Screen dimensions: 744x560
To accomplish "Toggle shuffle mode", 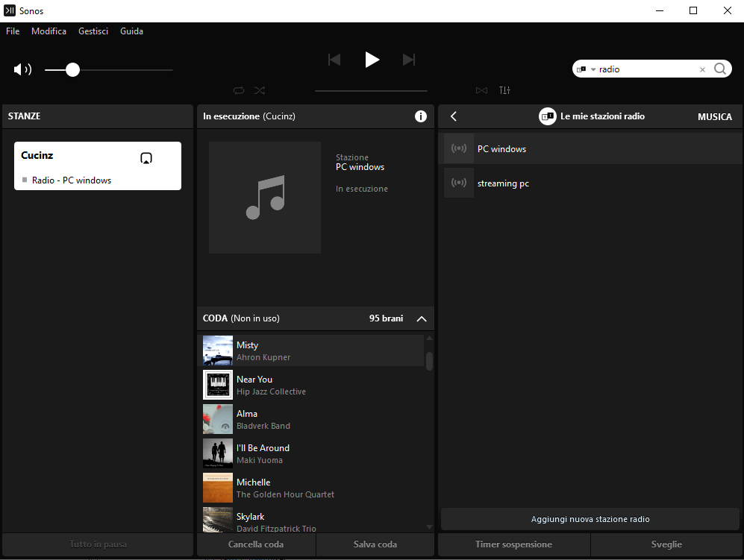I will click(260, 90).
